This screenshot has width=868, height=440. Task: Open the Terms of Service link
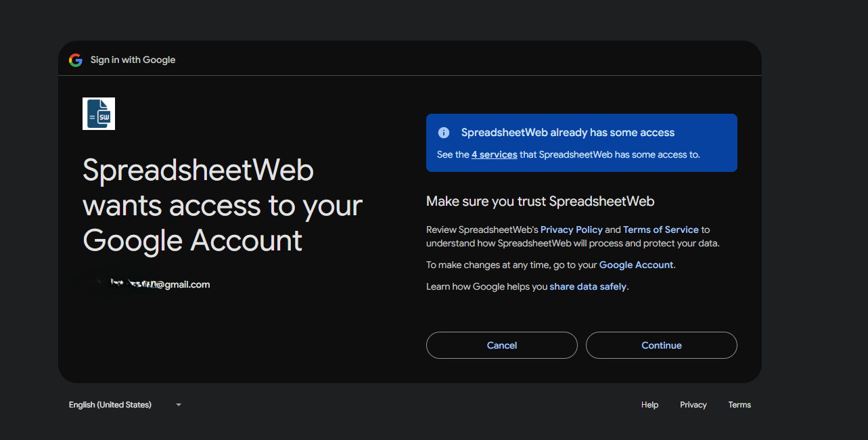tap(661, 229)
